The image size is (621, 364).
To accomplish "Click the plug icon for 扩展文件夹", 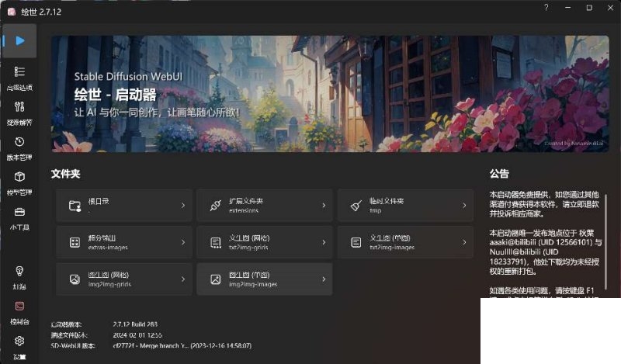I will pos(216,206).
